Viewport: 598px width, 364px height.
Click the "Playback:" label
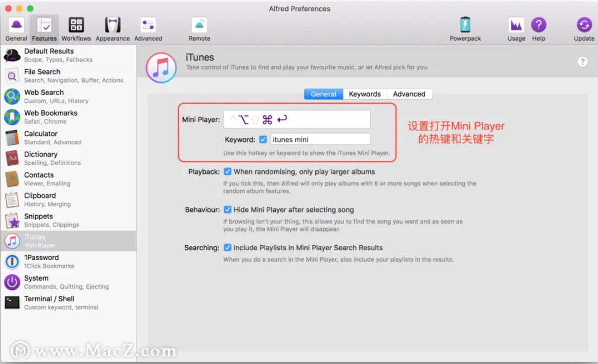click(x=204, y=172)
